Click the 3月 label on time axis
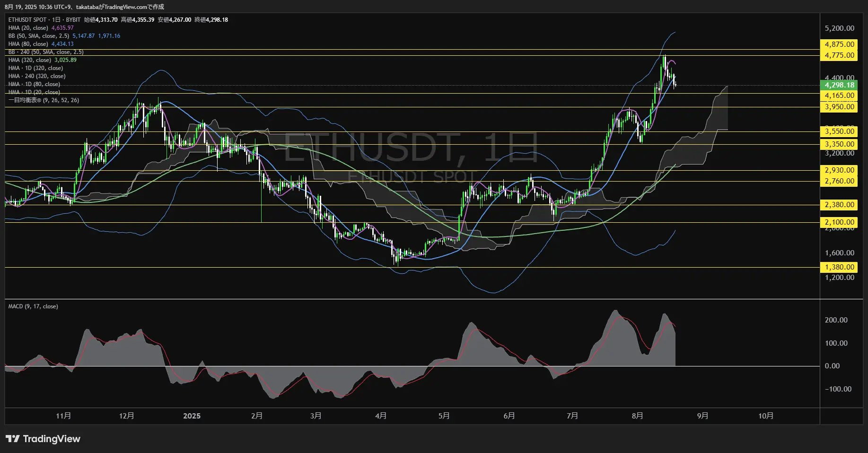This screenshot has width=868, height=453. (316, 416)
